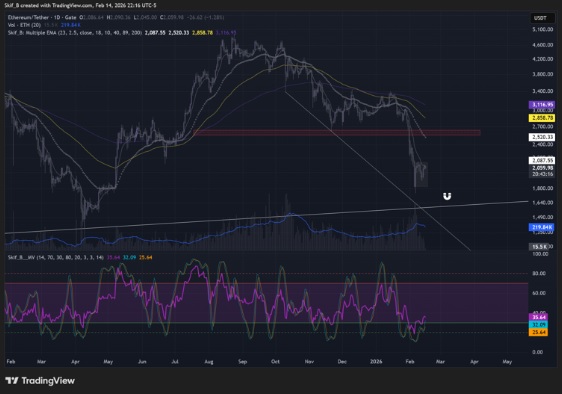The height and width of the screenshot is (394, 562).
Task: Select the Ethereum/Tether 1D Gate symbol title
Action: tap(42, 17)
